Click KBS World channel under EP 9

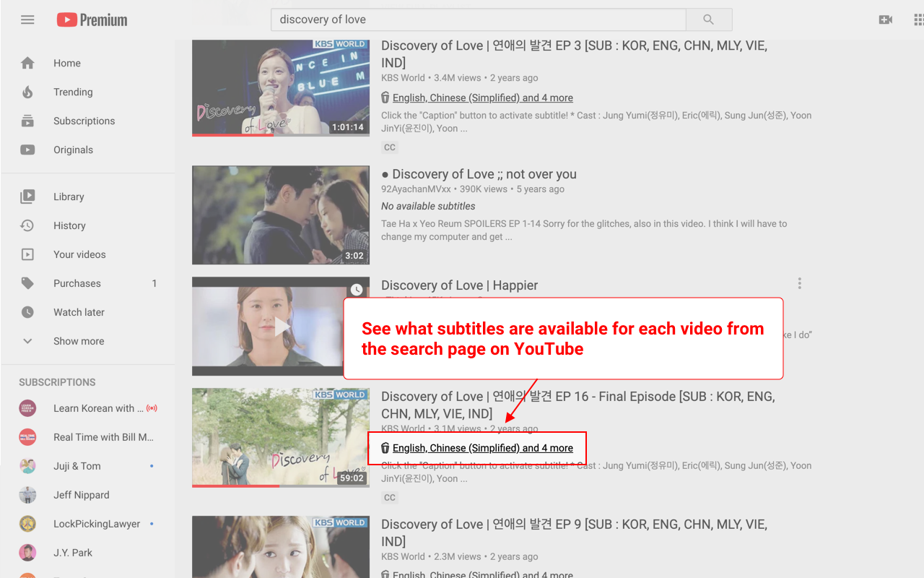click(403, 556)
